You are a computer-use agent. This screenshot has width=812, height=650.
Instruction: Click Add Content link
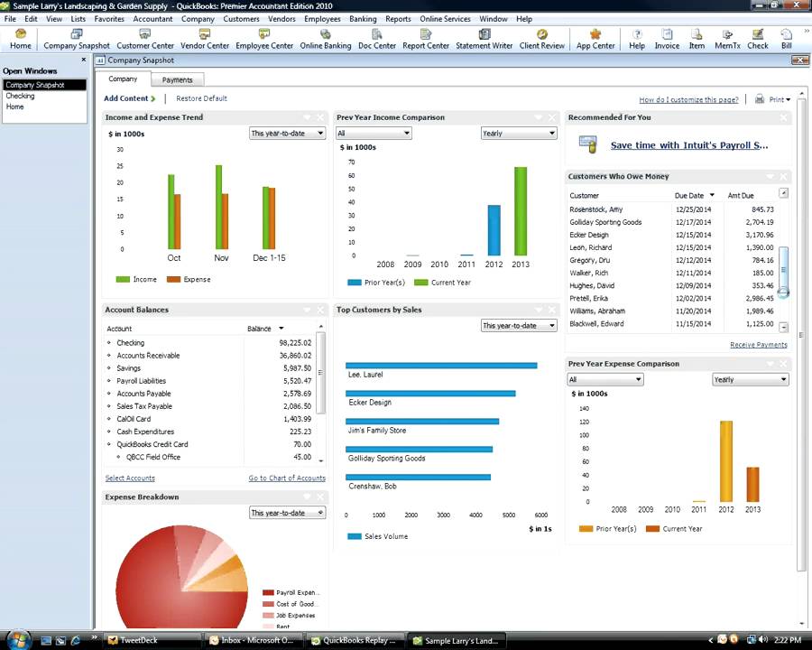129,98
